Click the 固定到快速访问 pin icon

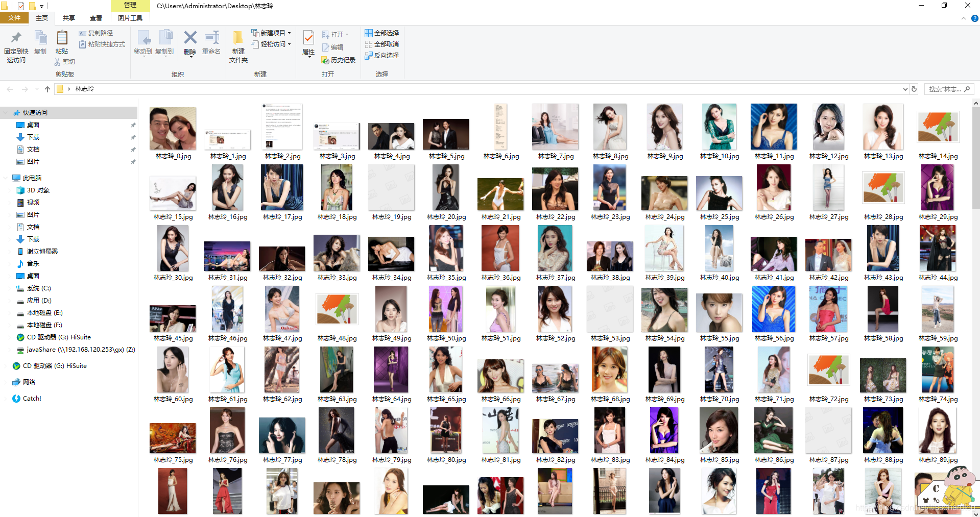16,37
